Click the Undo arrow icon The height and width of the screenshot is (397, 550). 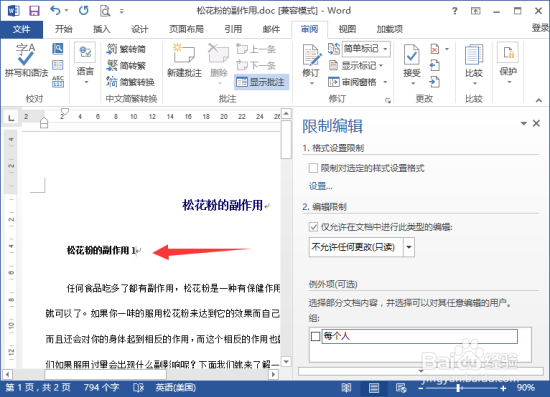click(x=55, y=11)
